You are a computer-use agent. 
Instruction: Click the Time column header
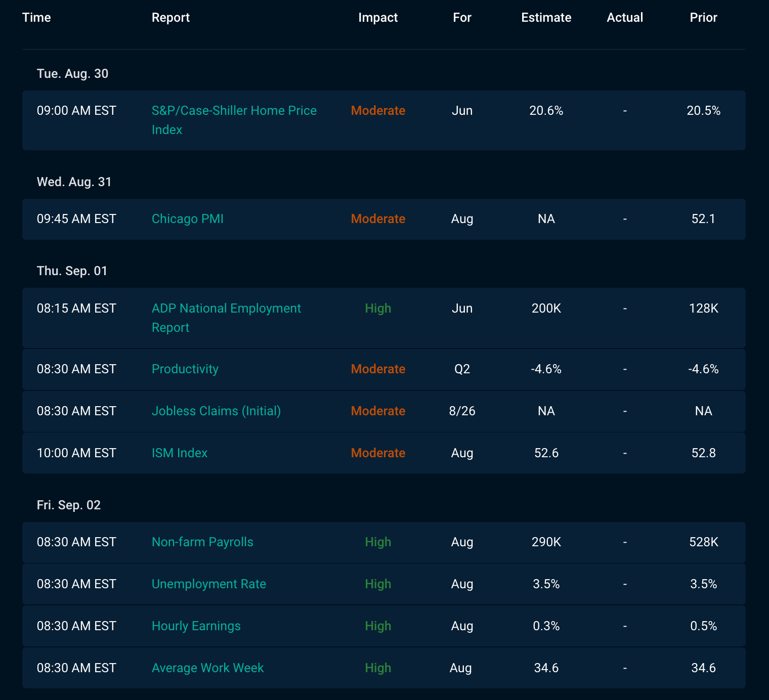pos(36,18)
